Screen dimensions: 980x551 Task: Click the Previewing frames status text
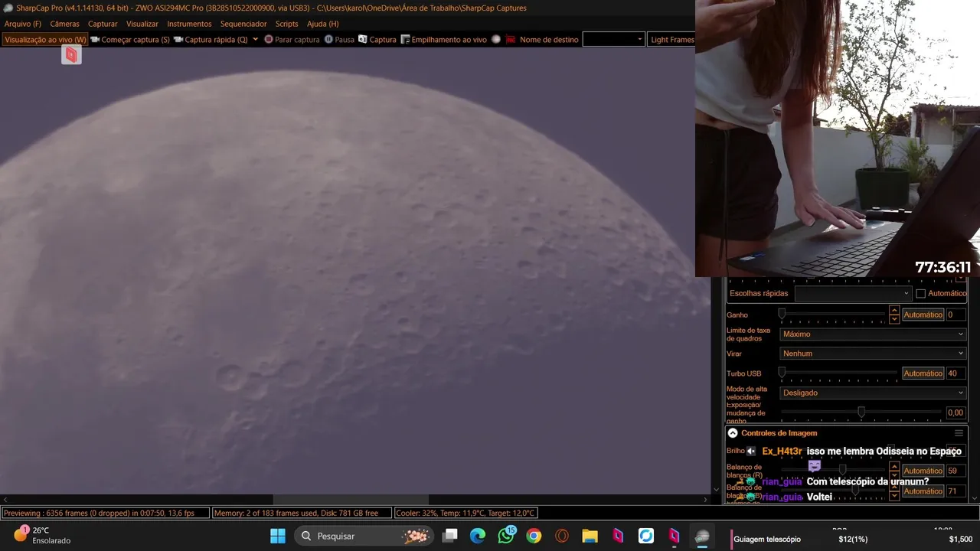click(x=106, y=514)
